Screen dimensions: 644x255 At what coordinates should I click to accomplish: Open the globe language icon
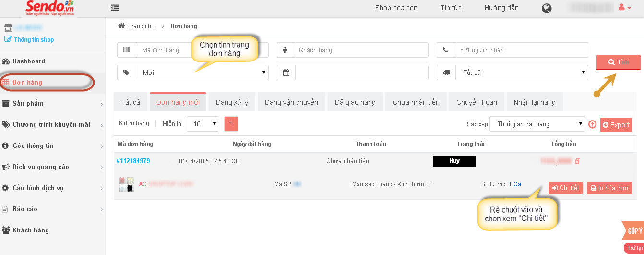546,8
